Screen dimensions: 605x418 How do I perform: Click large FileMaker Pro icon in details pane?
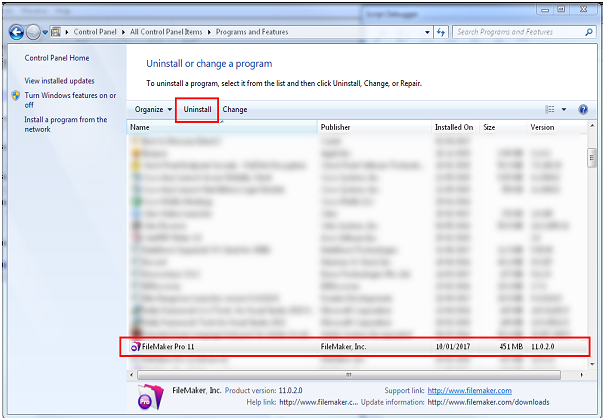pyautogui.click(x=150, y=397)
